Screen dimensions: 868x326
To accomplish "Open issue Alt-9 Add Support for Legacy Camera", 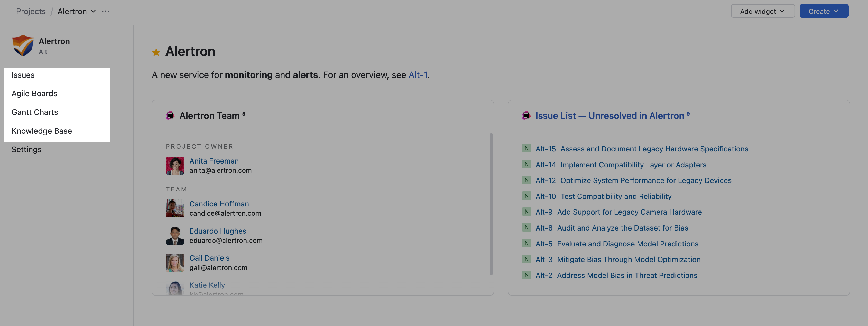I will click(619, 212).
